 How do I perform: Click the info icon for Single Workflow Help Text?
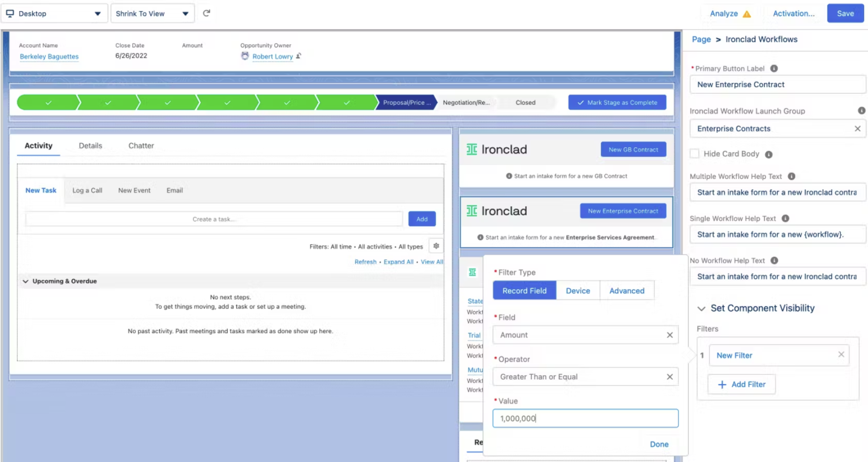point(786,219)
